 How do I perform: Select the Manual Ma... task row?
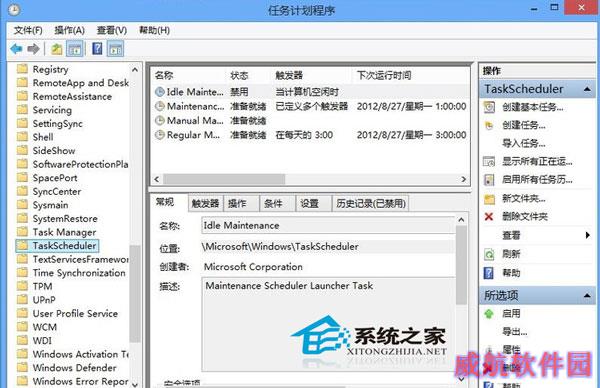pyautogui.click(x=310, y=121)
